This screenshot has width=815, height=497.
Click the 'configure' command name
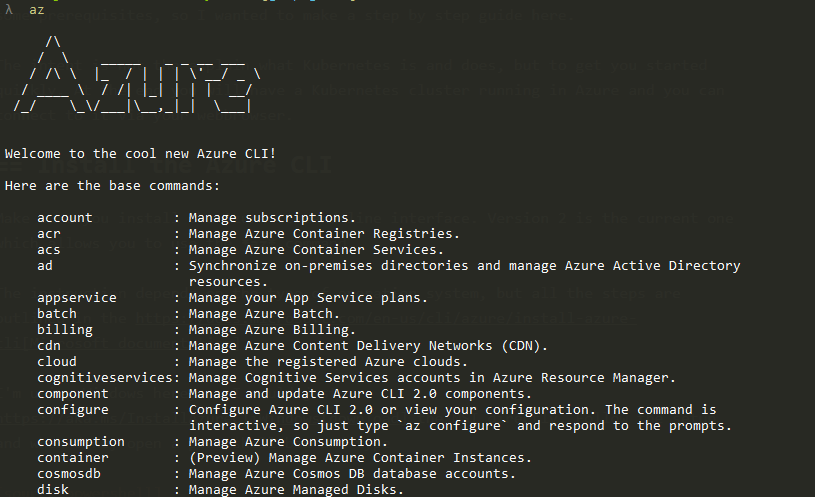[x=73, y=409]
